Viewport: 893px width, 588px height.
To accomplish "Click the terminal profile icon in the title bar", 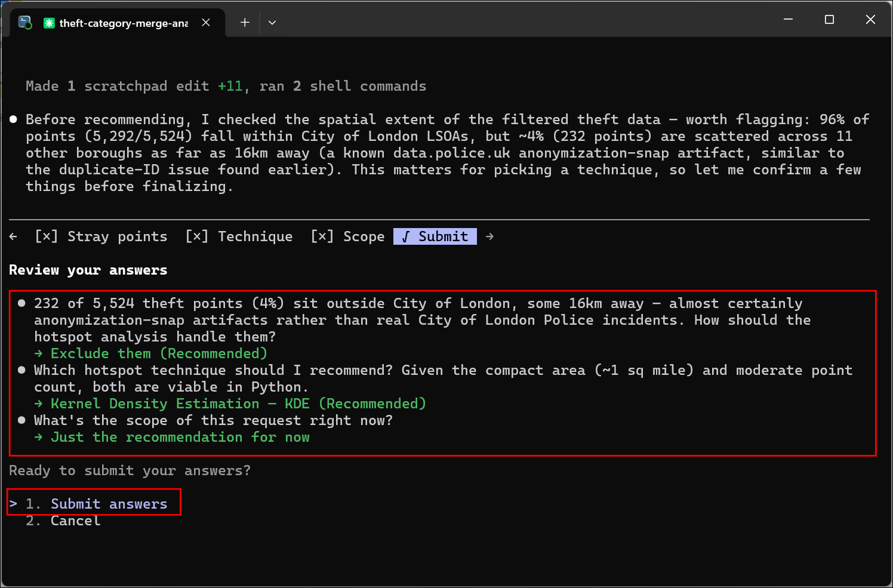I will click(x=25, y=23).
